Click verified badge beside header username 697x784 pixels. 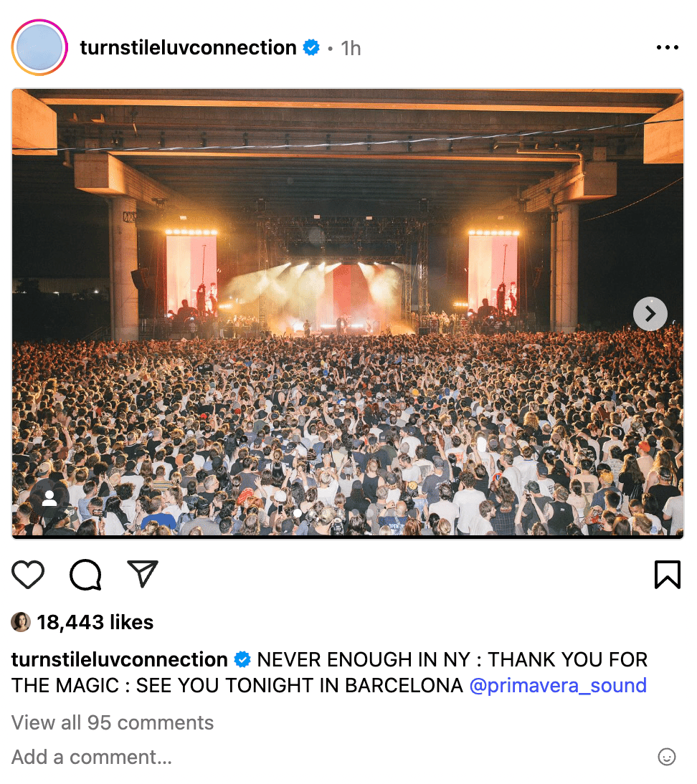(311, 47)
